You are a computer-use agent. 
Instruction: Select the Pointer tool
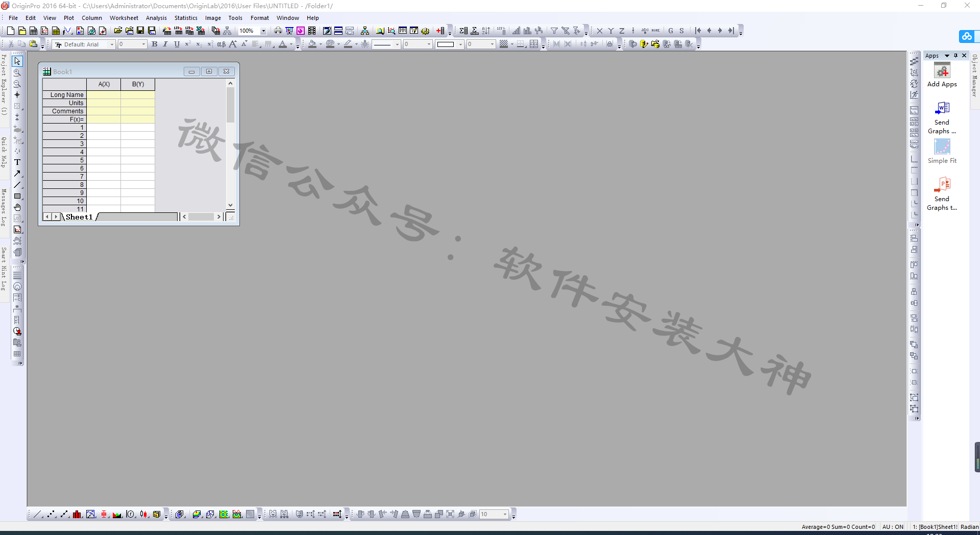(x=17, y=61)
